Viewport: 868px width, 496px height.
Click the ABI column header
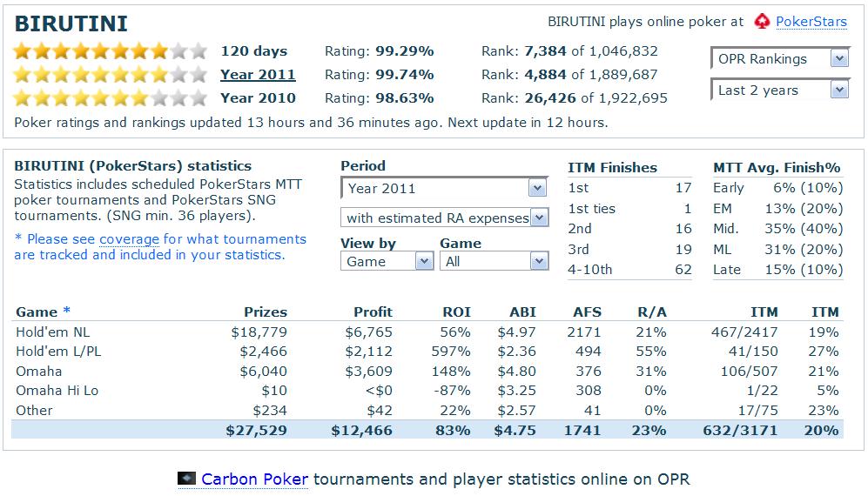click(x=523, y=312)
